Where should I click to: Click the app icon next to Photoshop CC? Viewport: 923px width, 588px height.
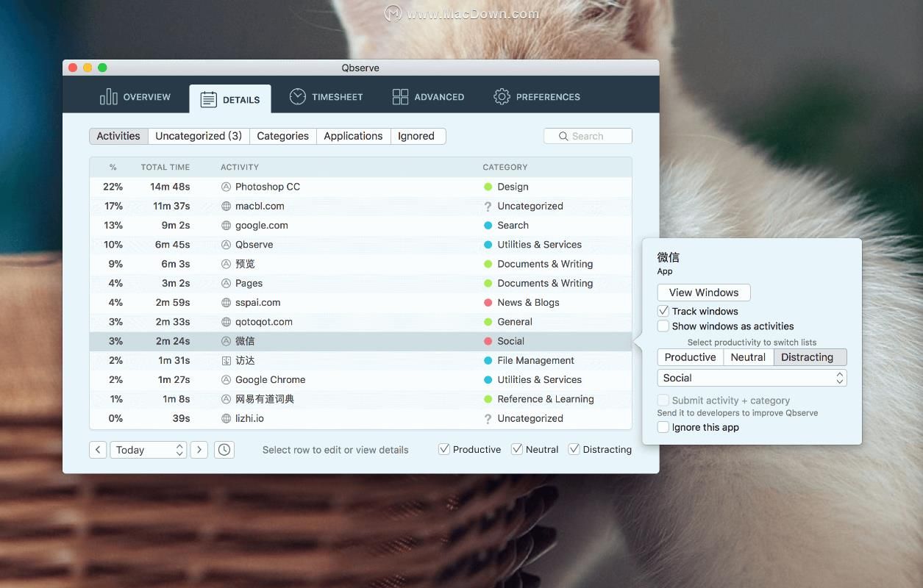[x=227, y=187]
